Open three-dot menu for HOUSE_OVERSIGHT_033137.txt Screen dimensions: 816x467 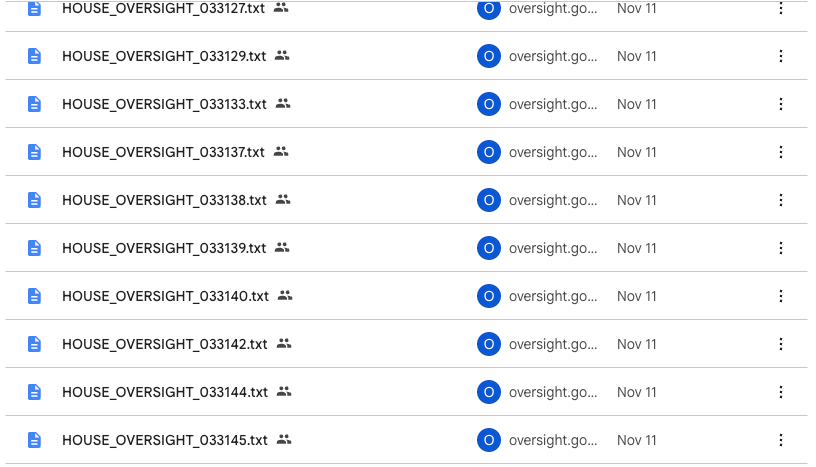[x=781, y=152]
